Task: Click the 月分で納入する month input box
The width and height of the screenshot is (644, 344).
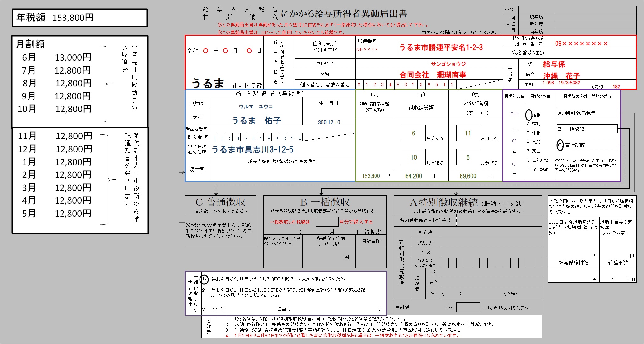Action: 327,222
